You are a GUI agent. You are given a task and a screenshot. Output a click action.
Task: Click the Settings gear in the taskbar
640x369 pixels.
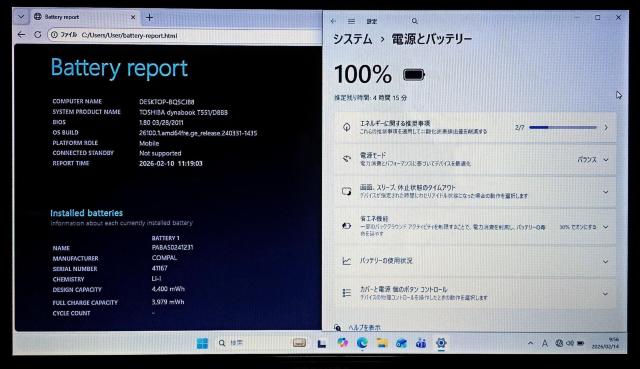[441, 343]
